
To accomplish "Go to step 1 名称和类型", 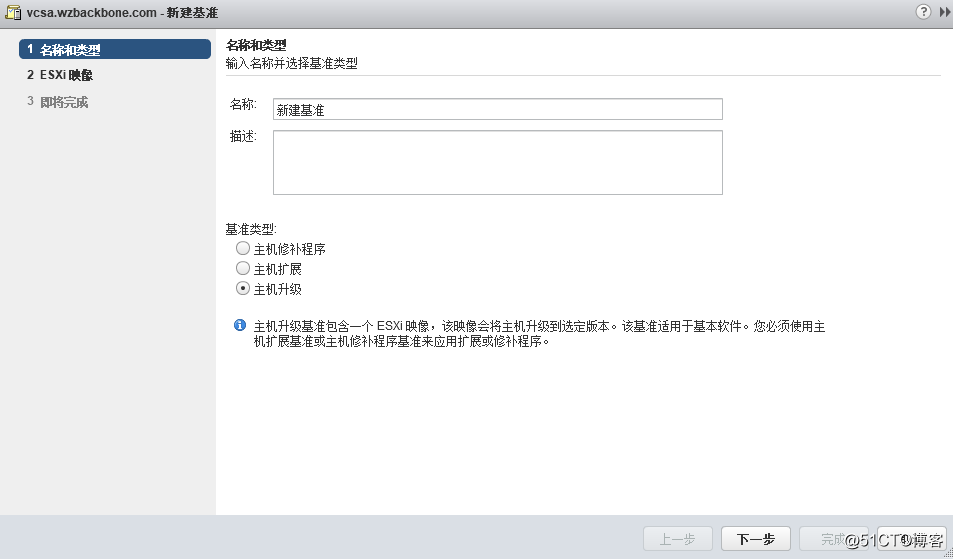I will click(x=115, y=49).
